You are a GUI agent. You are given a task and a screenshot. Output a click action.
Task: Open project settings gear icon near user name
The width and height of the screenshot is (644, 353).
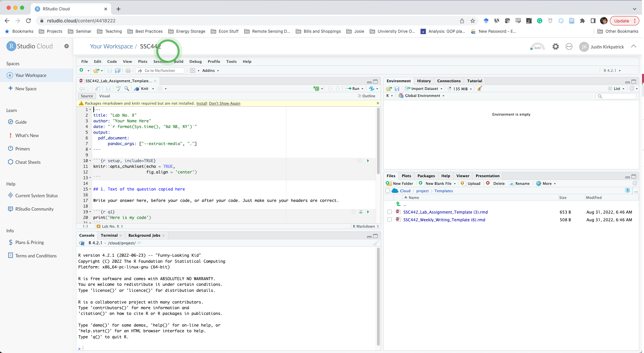pos(555,47)
